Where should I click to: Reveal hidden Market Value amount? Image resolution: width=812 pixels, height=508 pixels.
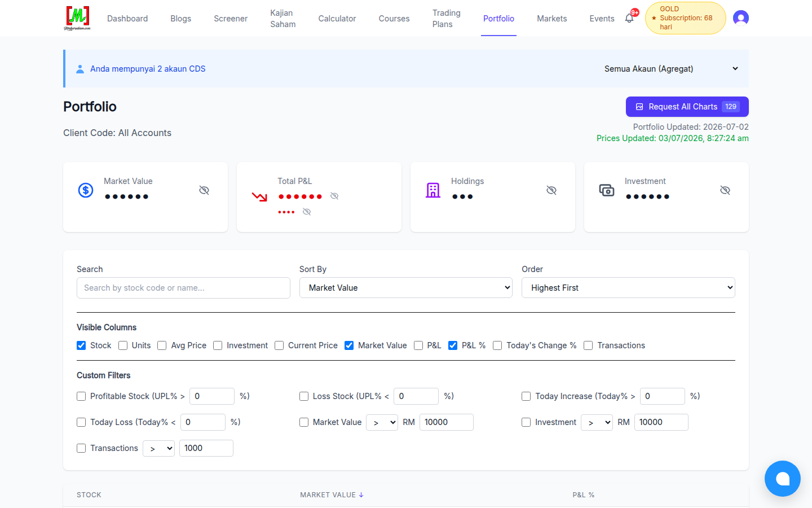(204, 190)
